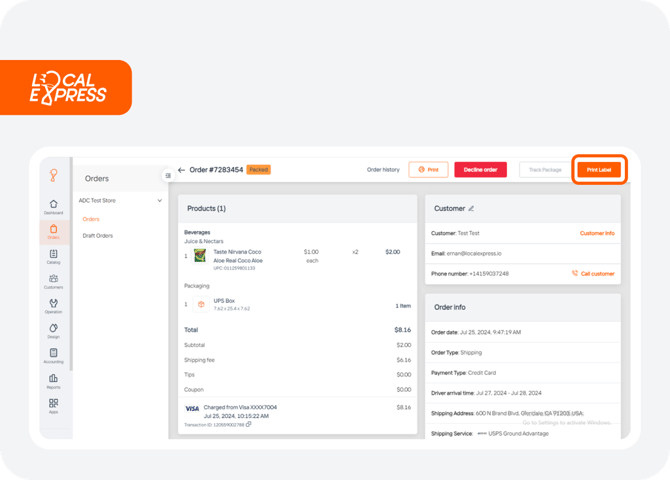Select Draft Orders in the submenu
Screen dimensions: 670x480
pos(98,236)
